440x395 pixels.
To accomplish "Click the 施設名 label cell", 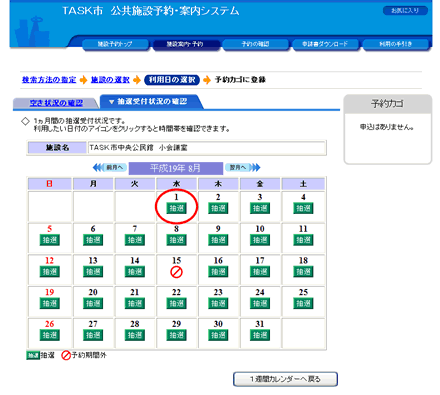I will 57,148.
